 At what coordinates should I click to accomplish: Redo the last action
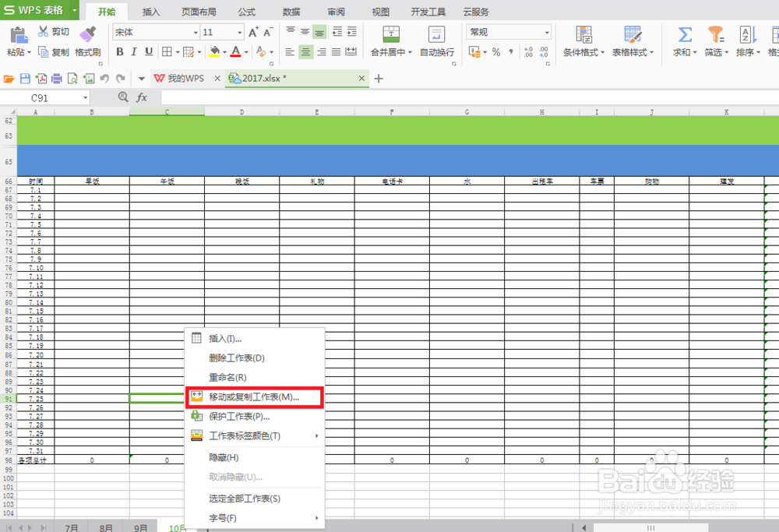[x=120, y=79]
